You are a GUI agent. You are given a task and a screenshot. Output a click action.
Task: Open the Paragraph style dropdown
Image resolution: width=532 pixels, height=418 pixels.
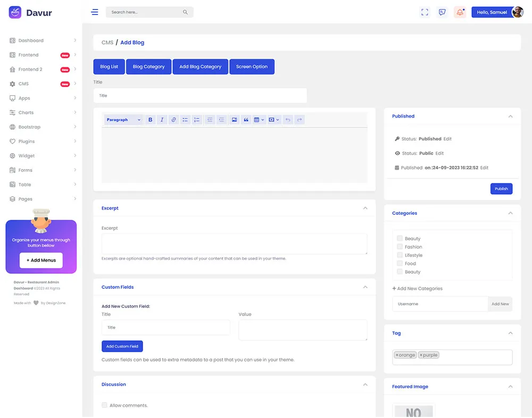point(123,120)
